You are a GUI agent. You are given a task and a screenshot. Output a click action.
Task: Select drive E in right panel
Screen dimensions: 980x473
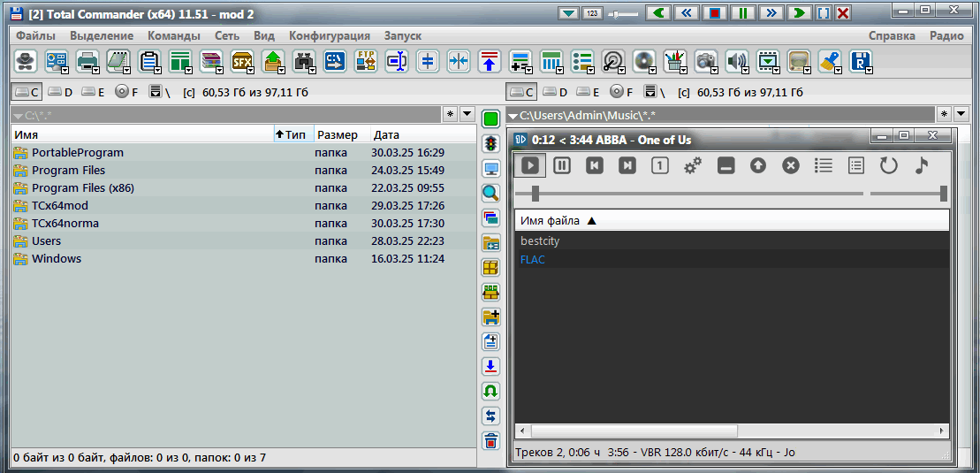589,92
